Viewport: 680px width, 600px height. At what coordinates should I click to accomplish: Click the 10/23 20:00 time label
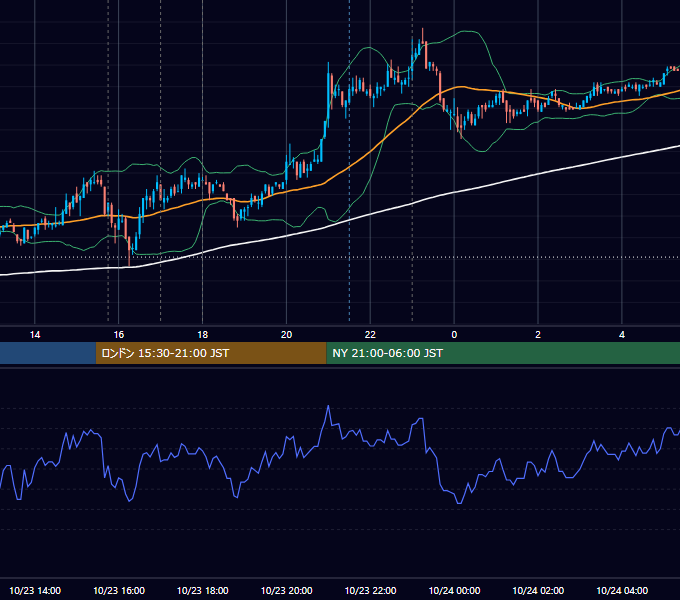(286, 590)
